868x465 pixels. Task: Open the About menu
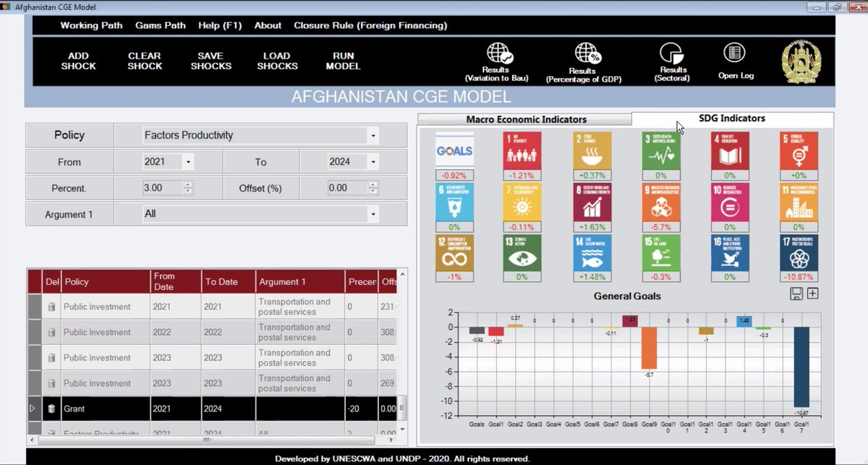(x=268, y=25)
